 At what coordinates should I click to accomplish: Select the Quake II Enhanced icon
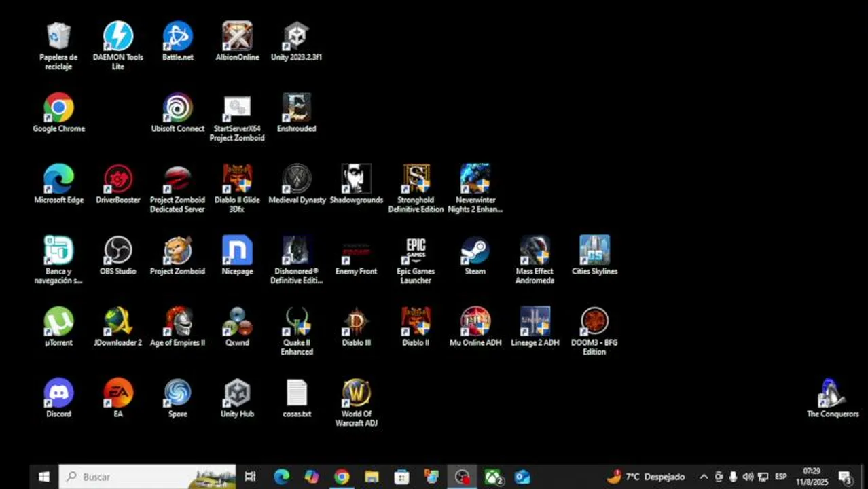click(x=297, y=331)
